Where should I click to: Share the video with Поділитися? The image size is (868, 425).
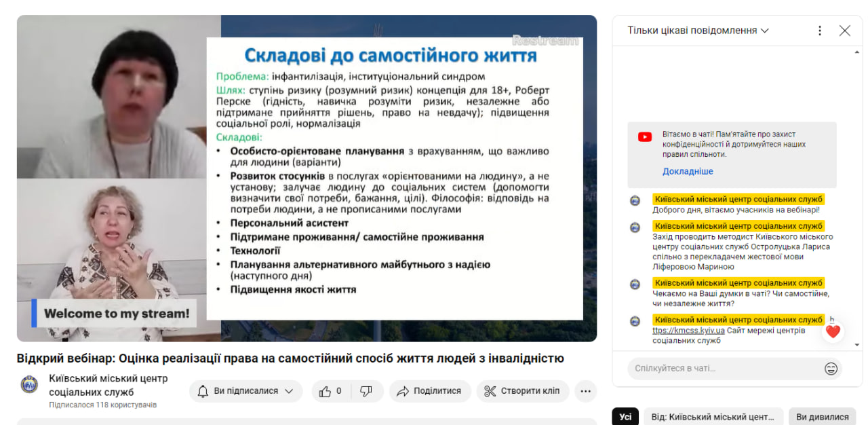[x=430, y=391]
